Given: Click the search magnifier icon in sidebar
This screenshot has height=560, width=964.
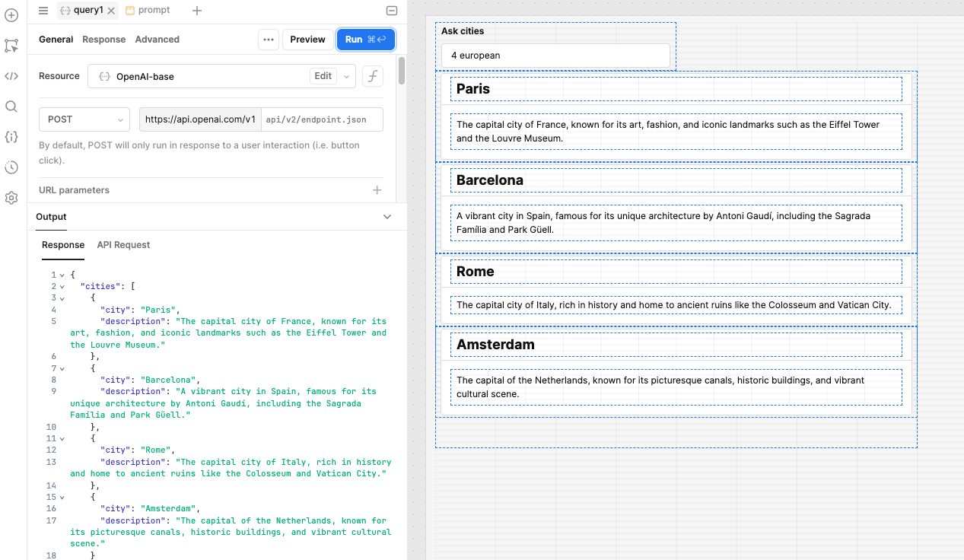Looking at the screenshot, I should tap(11, 107).
